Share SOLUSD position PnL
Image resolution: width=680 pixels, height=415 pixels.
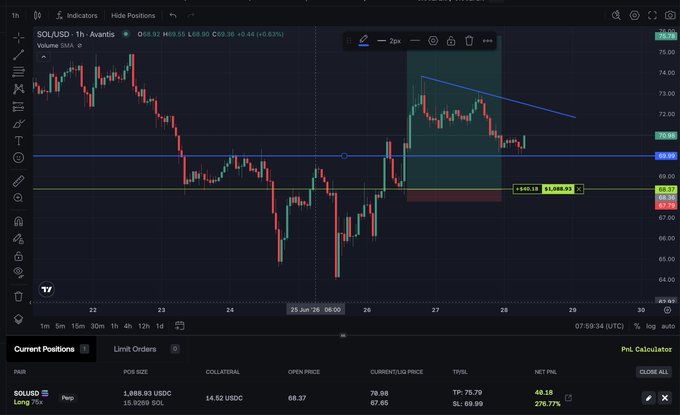click(x=569, y=398)
